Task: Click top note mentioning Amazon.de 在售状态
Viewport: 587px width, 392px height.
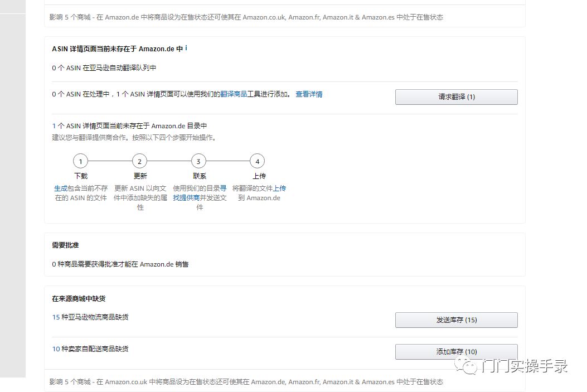Action: 246,17
